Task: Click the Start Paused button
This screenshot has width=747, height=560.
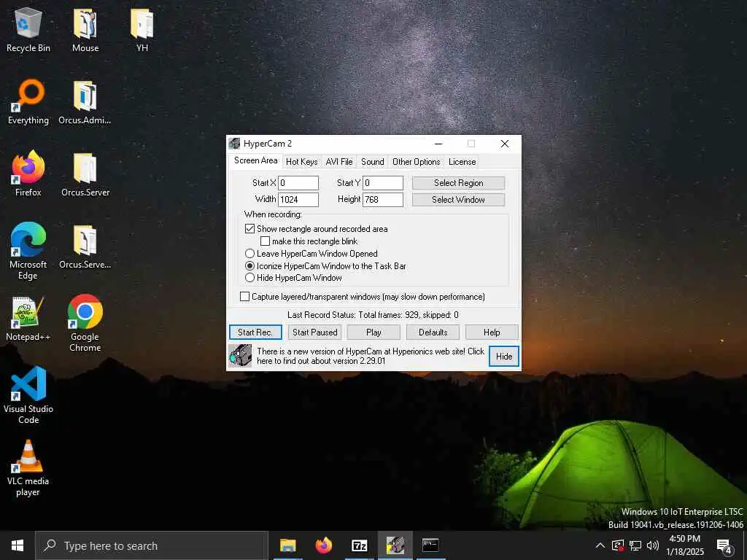Action: pos(315,332)
